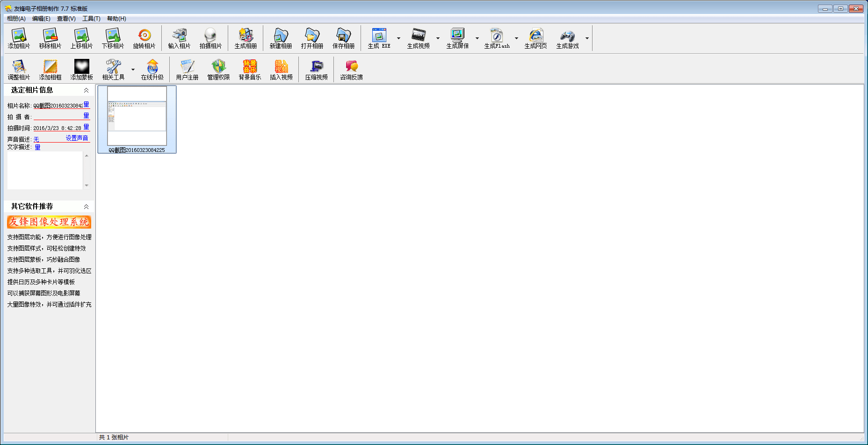
Task: Collapse the 选定相片信息 panel
Action: (x=86, y=90)
